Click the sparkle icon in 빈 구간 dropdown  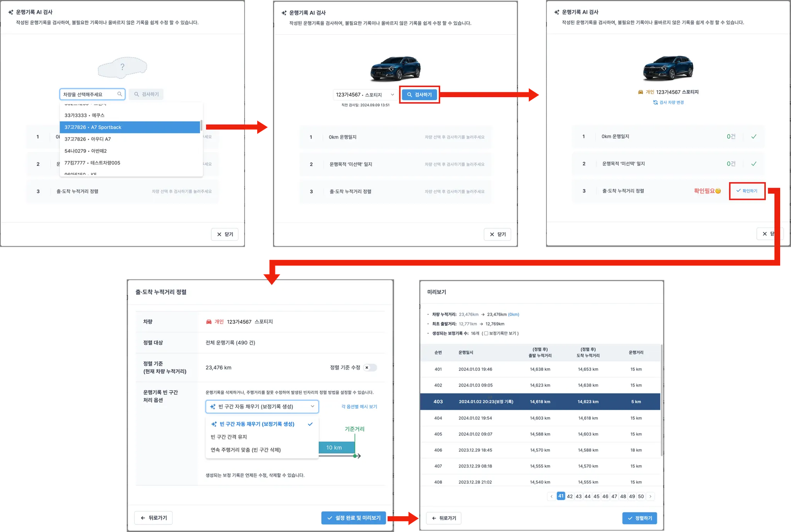(213, 407)
